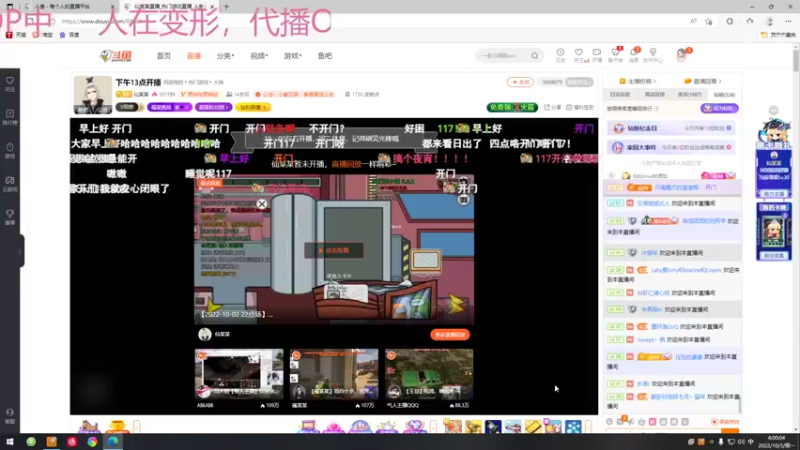Viewport: 800px width, 450px height.
Task: Click the emoji icon in chat toolbar
Action: [x=609, y=422]
